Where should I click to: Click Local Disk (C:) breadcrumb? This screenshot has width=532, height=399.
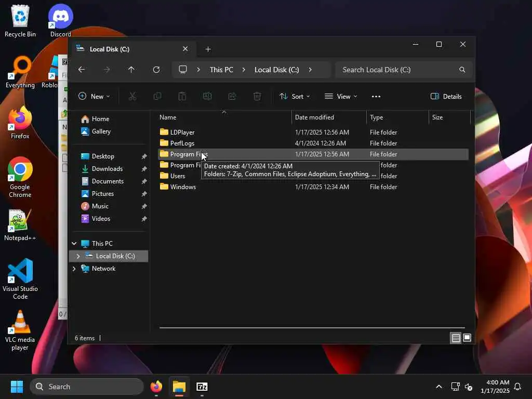276,70
